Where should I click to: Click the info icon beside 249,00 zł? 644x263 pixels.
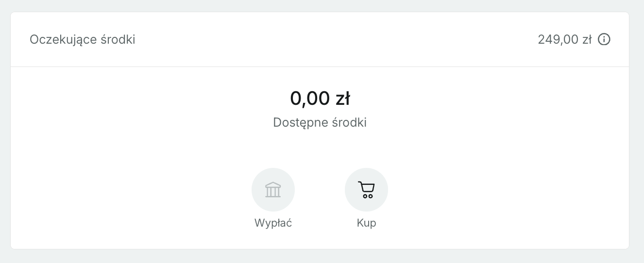pyautogui.click(x=604, y=39)
